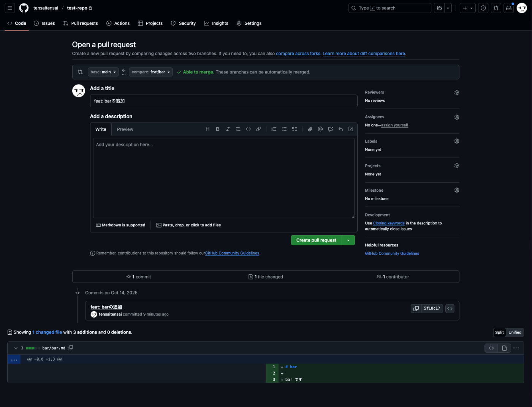Open the Create new plus dropdown

468,8
